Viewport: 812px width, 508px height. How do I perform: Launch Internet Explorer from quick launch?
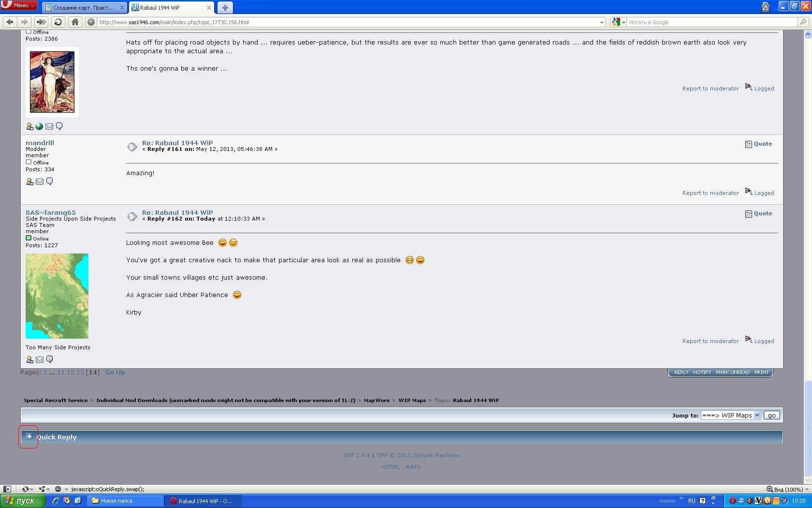[x=56, y=501]
